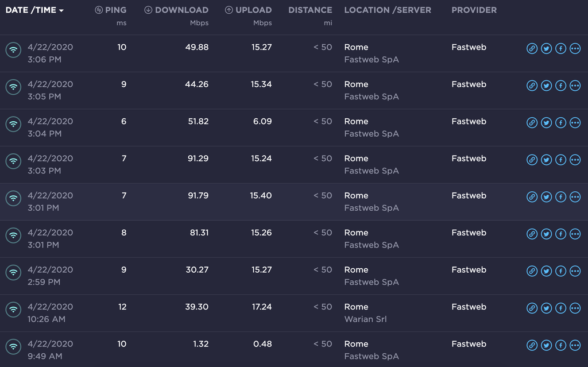Sort results by Date/Time column

[34, 10]
